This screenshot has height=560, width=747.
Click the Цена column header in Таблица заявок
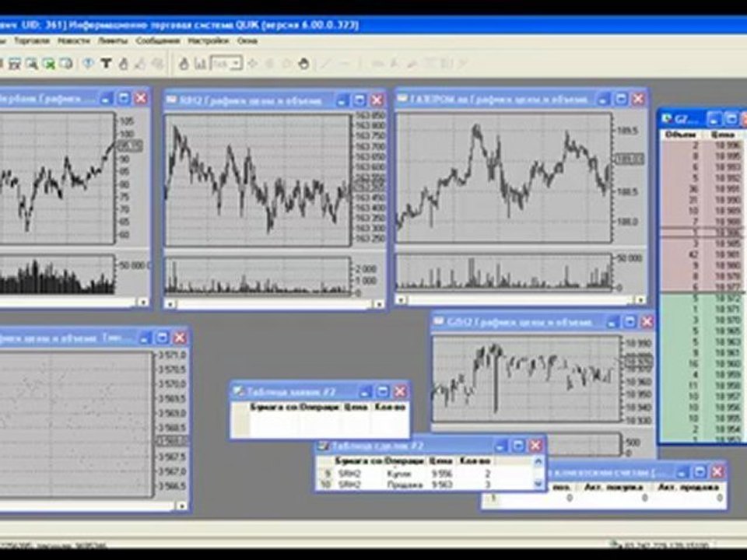click(x=356, y=407)
